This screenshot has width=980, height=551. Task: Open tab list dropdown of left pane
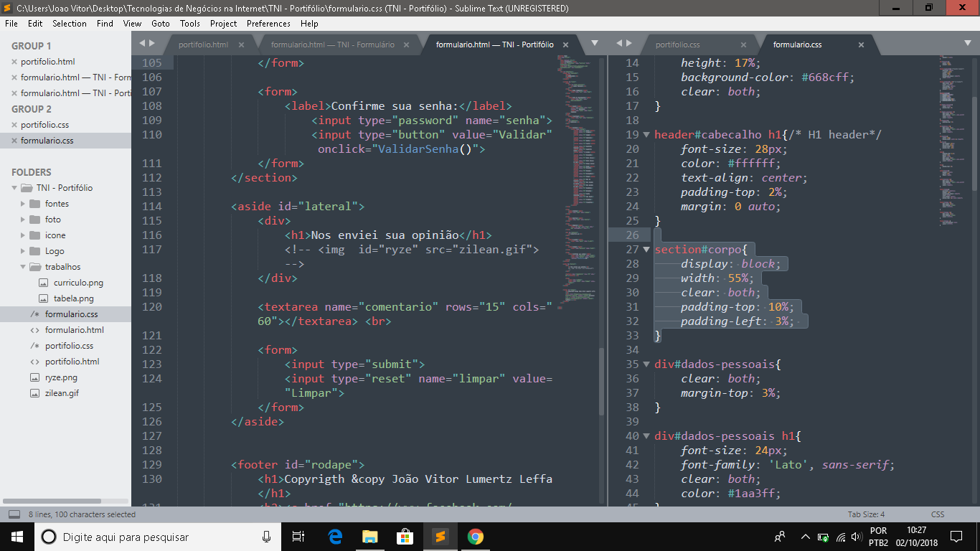tap(594, 43)
